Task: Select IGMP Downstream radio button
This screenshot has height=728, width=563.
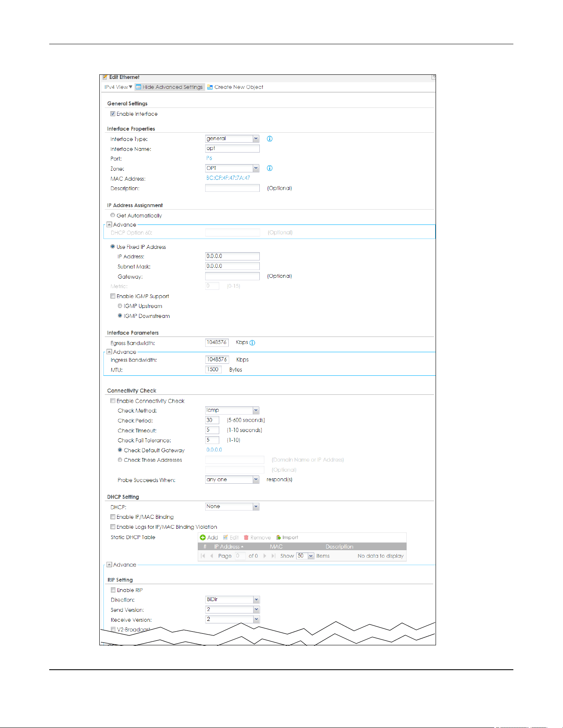Action: click(x=120, y=316)
